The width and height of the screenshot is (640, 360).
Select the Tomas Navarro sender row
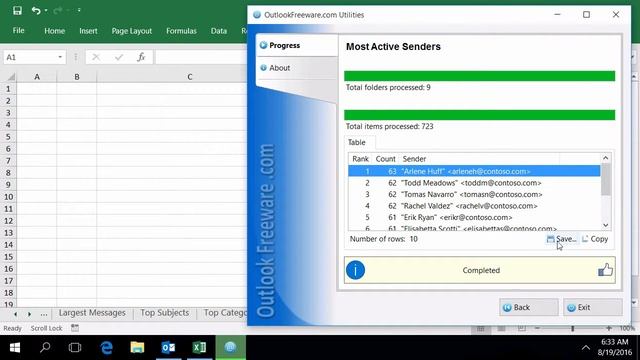click(x=474, y=194)
